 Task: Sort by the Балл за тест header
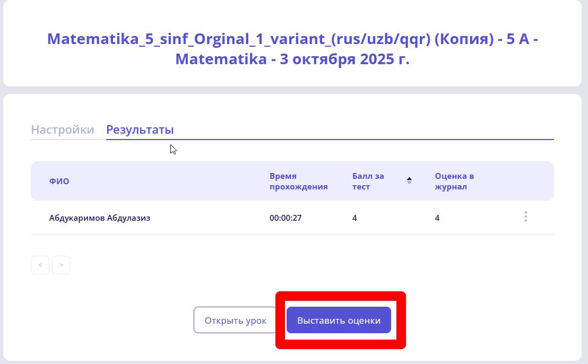[368, 181]
